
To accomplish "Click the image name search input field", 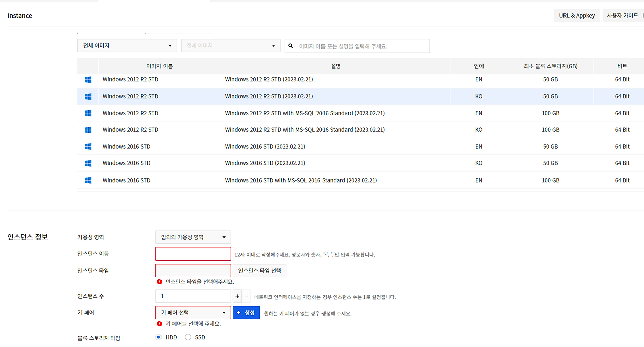I will [357, 46].
